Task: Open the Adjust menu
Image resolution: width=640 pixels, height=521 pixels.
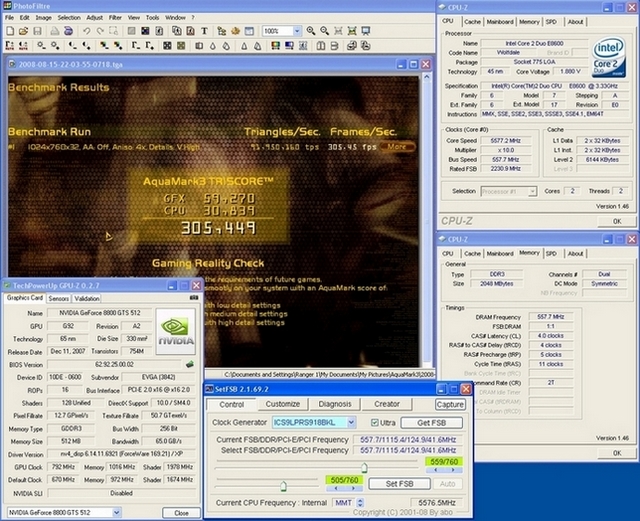Action: [94, 18]
